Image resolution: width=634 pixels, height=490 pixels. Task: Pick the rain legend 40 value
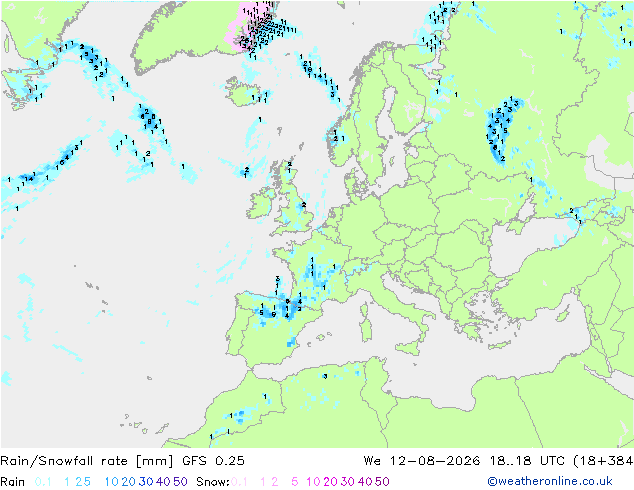point(163,482)
